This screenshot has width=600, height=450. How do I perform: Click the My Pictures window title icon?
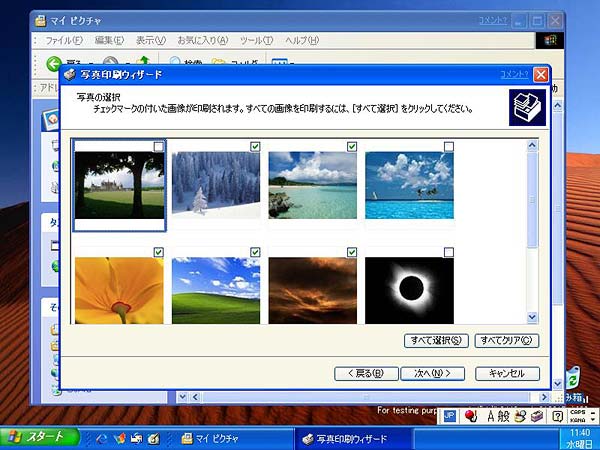(x=40, y=21)
